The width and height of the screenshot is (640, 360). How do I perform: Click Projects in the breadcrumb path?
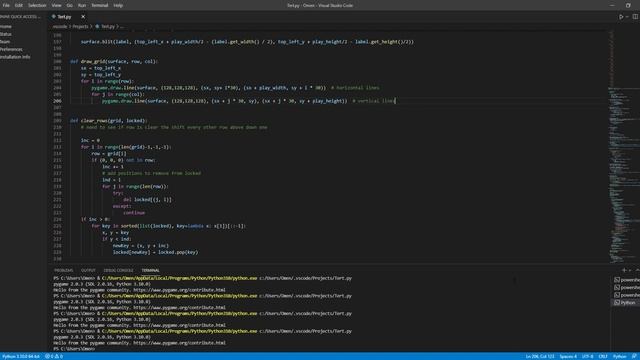click(x=80, y=27)
